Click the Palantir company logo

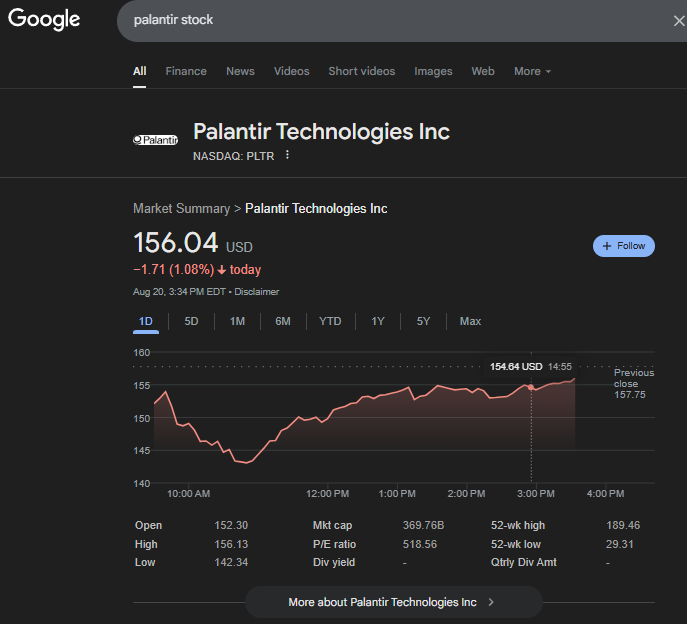[x=155, y=140]
